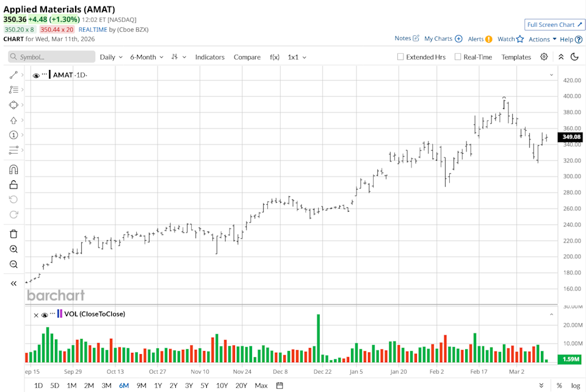Open the date range calendar picker
Image resolution: width=586 pixels, height=392 pixels.
pyautogui.click(x=280, y=385)
